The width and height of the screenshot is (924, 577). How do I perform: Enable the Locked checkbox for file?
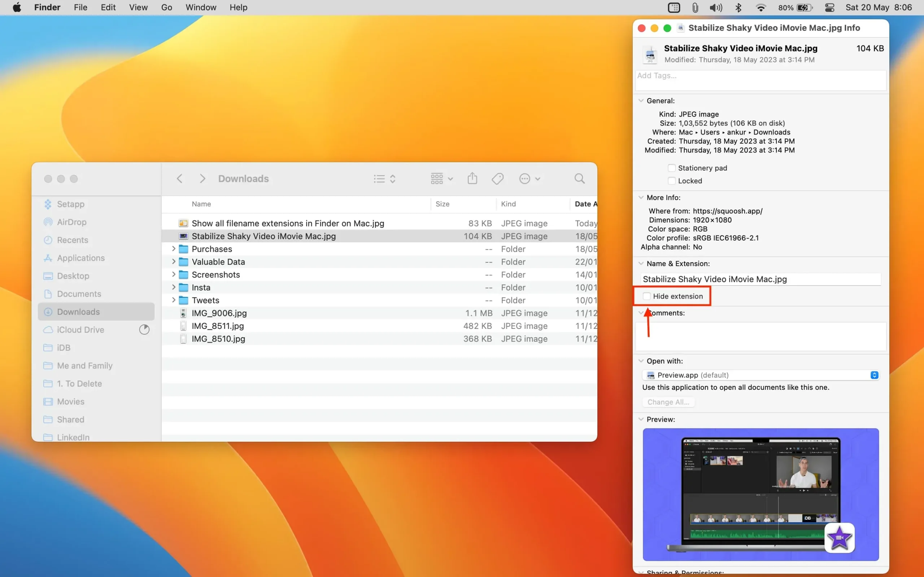[671, 180]
